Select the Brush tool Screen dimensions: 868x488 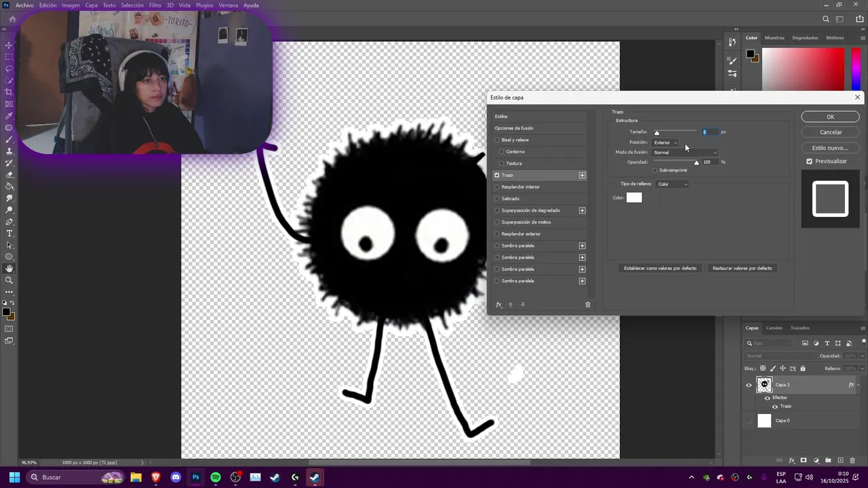[9, 140]
